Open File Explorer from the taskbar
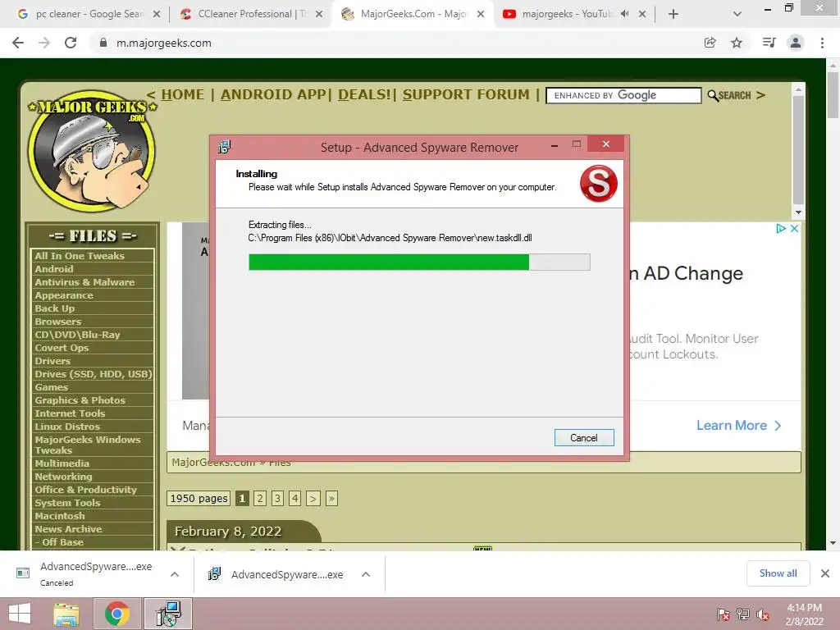840x630 pixels. [x=66, y=614]
